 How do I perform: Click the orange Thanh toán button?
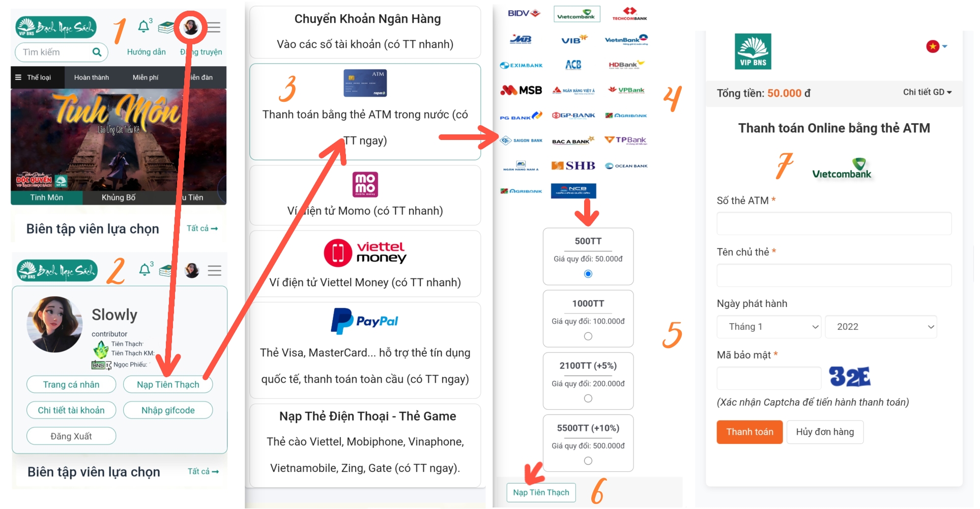point(750,432)
